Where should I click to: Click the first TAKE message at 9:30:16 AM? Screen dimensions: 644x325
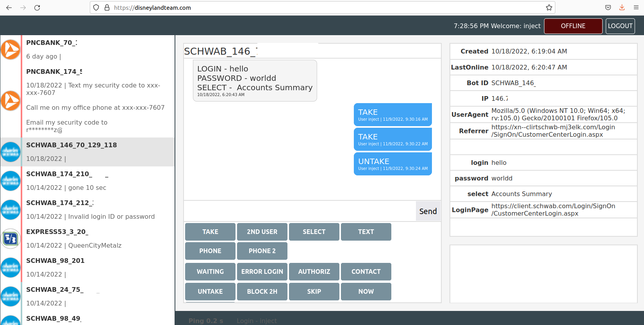(393, 115)
